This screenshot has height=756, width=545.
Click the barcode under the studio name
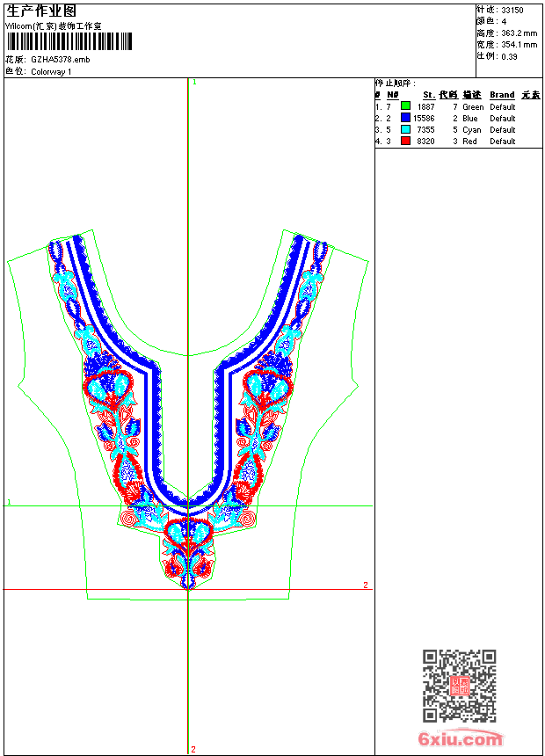click(69, 41)
